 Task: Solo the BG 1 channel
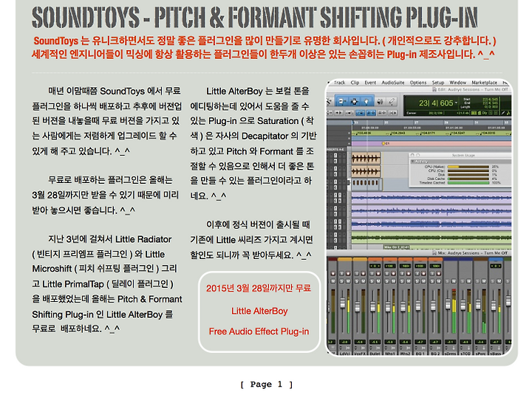[417, 281]
